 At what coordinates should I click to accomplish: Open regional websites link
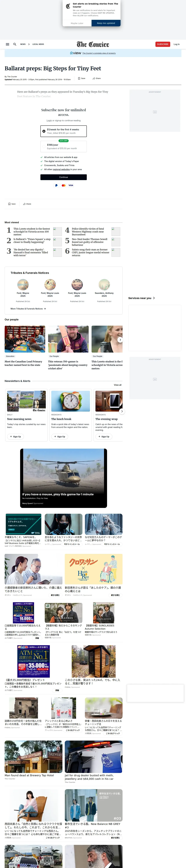[x=61, y=170]
